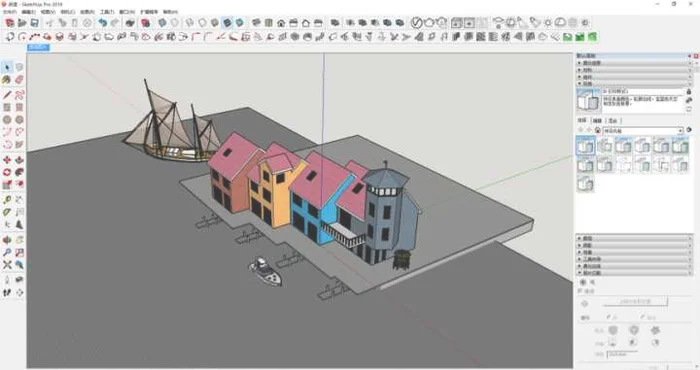Viewport: 700px width, 370px height.
Task: Activate the Orbit tool
Action: [x=7, y=240]
